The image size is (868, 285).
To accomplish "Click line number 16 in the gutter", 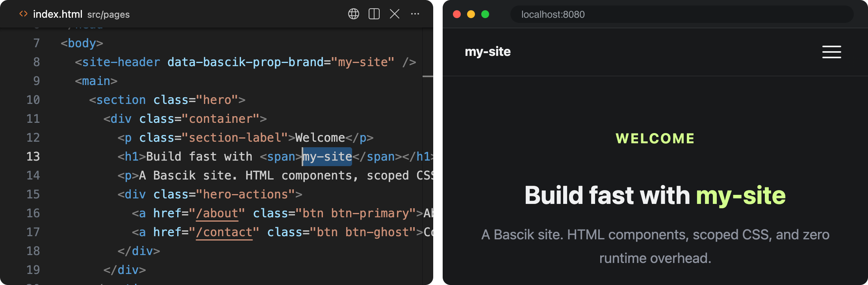I will tap(33, 213).
